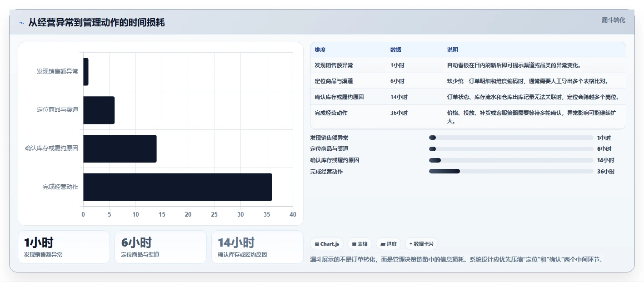The width and height of the screenshot is (644, 282).
Task: Click the 确认库存或履约原因 chart bar
Action: pos(120,148)
